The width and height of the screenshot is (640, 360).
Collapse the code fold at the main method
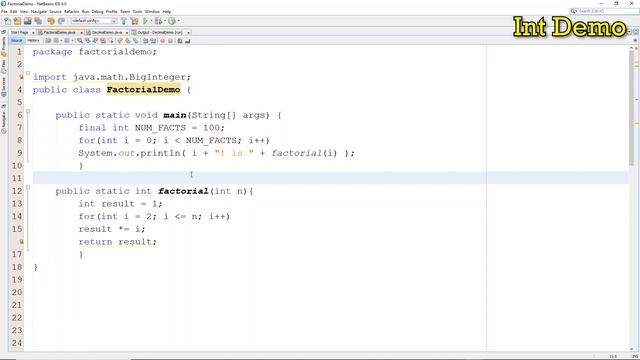tap(28, 111)
